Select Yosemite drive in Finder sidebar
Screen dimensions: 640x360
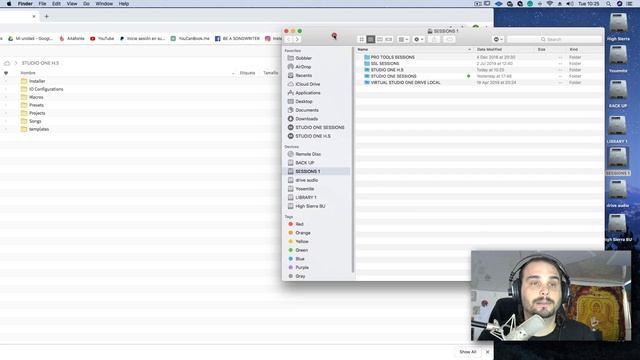pyautogui.click(x=304, y=189)
